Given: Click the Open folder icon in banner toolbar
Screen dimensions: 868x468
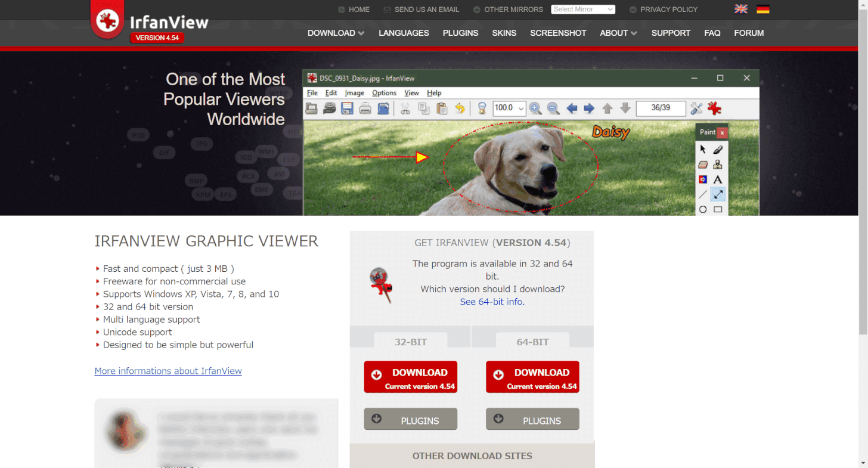Looking at the screenshot, I should click(311, 109).
